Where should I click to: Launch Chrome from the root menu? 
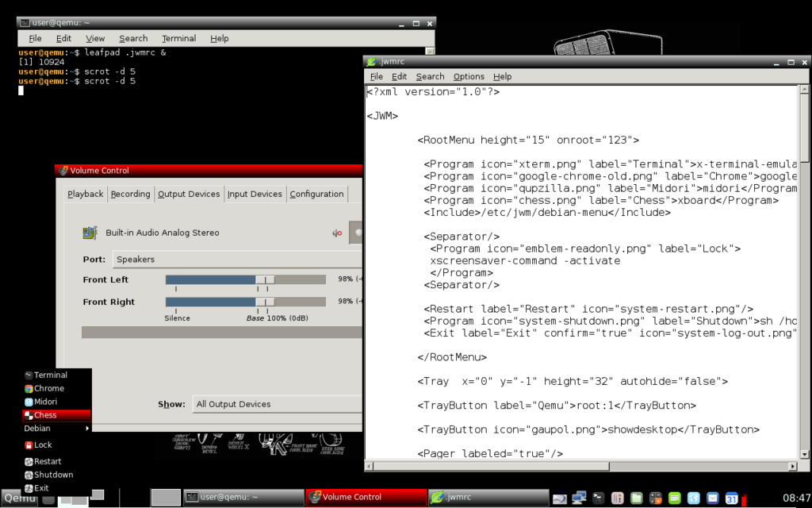[x=48, y=388]
